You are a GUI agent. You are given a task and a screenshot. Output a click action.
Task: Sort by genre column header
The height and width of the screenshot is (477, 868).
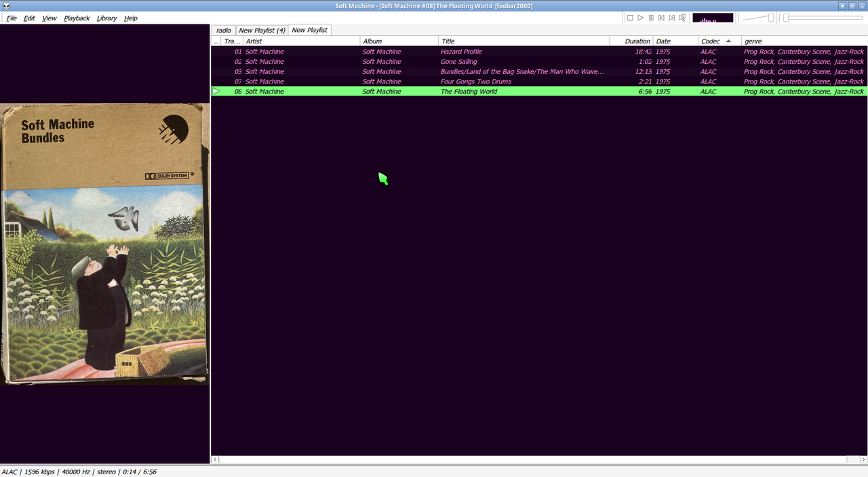[804, 41]
